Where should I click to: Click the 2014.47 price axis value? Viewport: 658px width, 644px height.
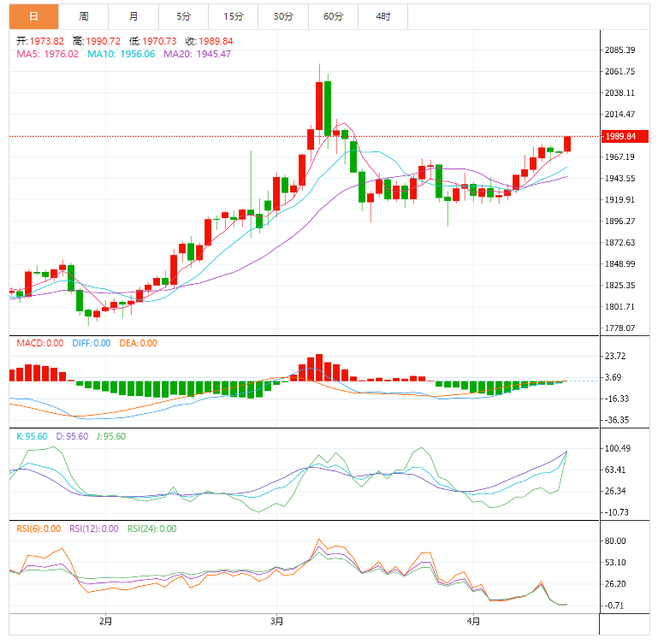click(619, 114)
